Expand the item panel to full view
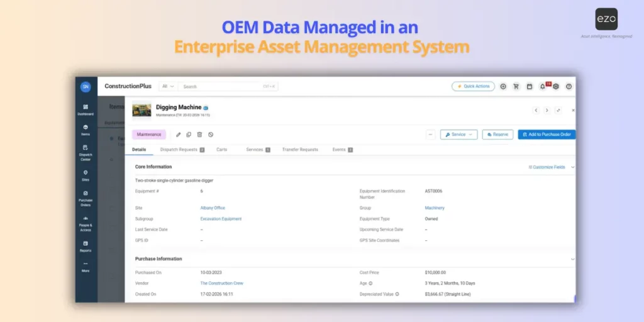This screenshot has width=644, height=322. pos(558,110)
